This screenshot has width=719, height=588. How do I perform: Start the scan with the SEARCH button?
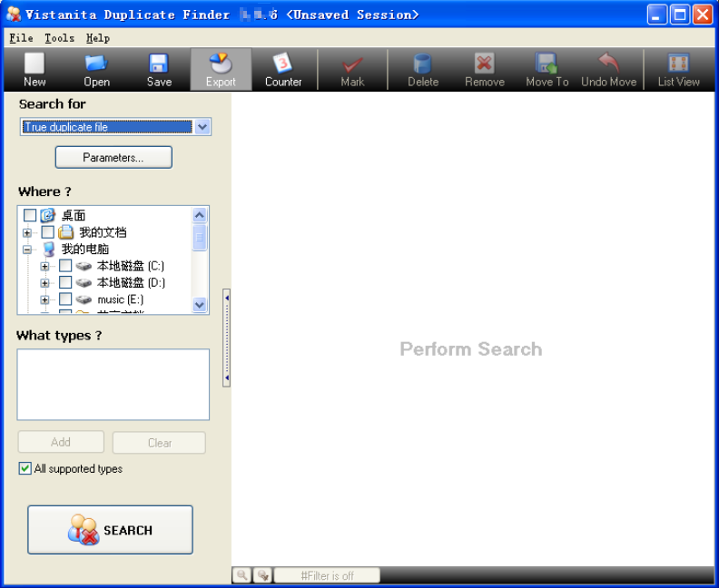(110, 530)
